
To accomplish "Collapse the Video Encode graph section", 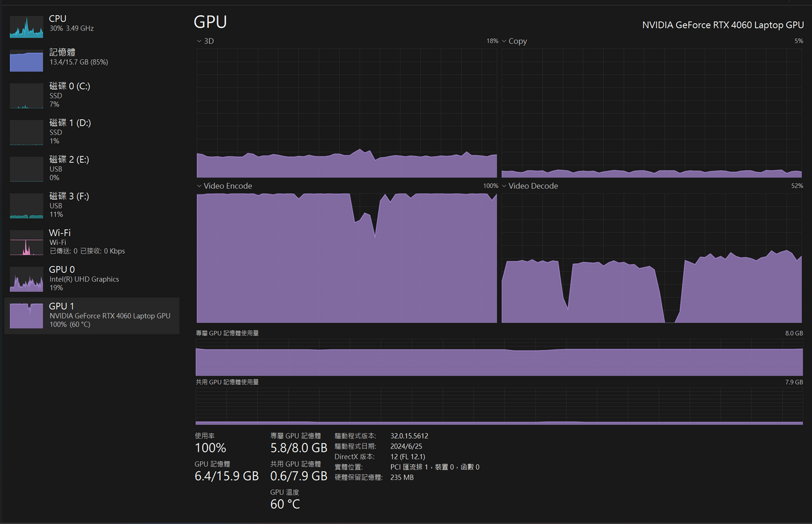I will coord(199,186).
